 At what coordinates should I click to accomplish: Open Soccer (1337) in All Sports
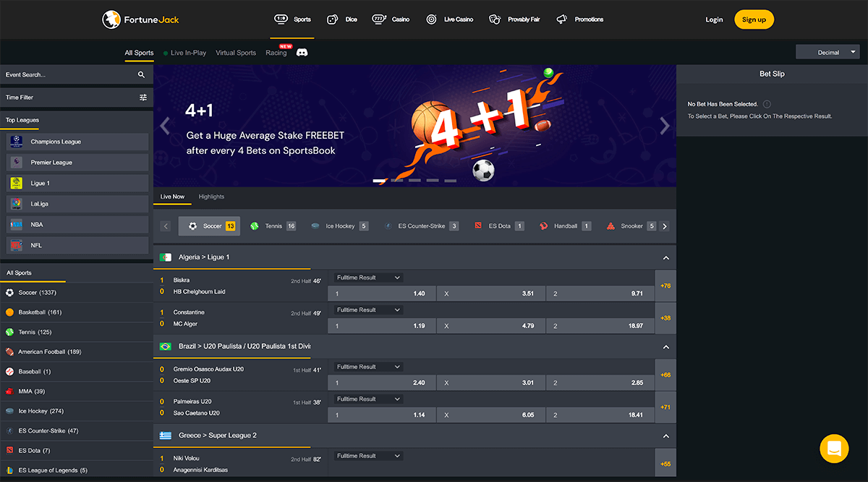pyautogui.click(x=76, y=293)
